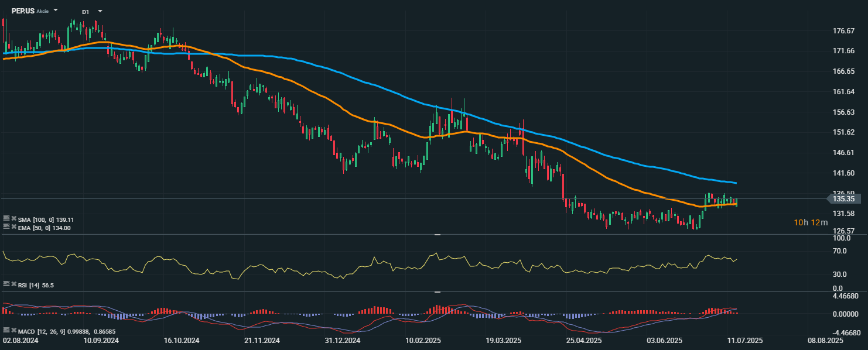
Task: Click the 171.66 price axis value
Action: [843, 51]
